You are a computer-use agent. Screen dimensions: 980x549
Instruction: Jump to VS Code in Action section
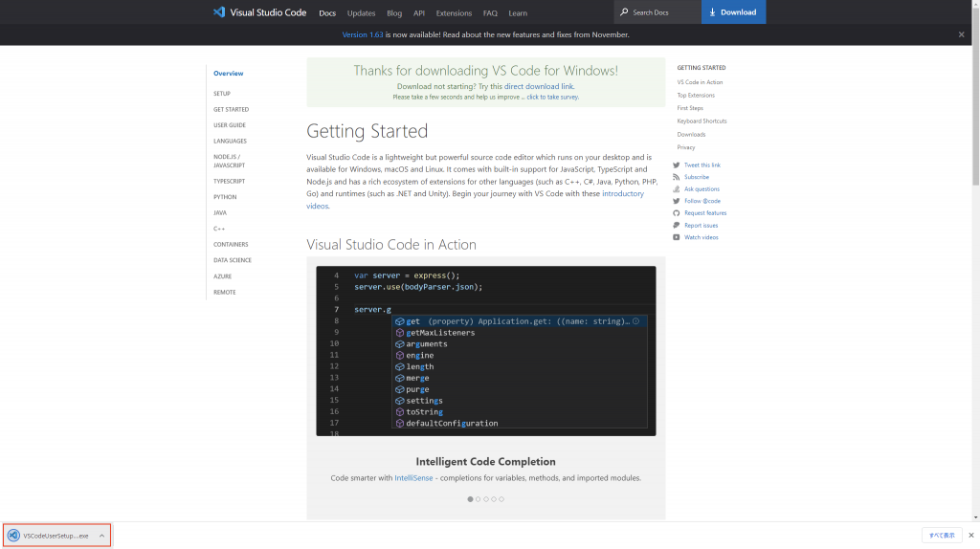pos(700,82)
